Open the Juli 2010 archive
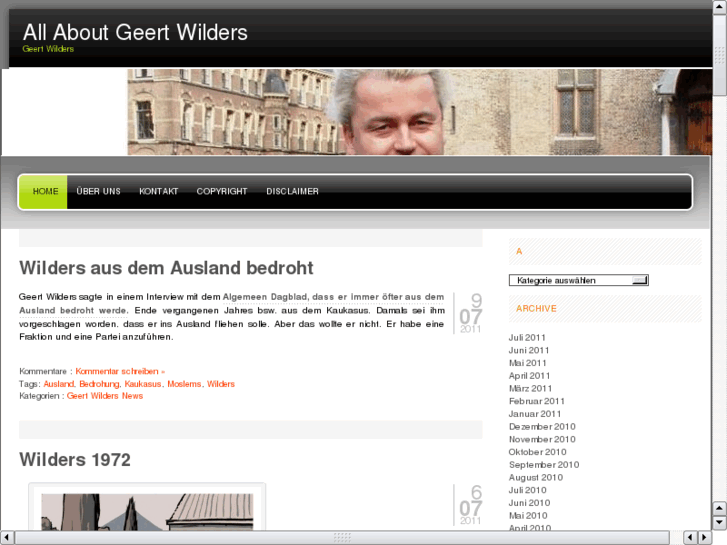Viewport: 727px width, 545px height. click(x=527, y=490)
